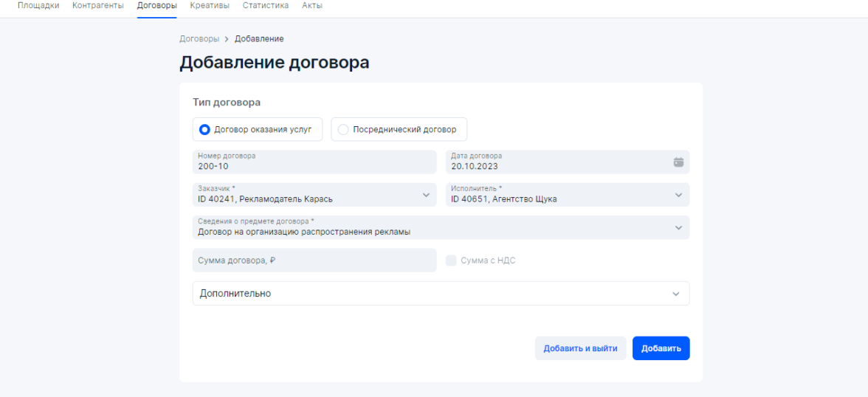Toggle the Сумма с НДС checkbox
The height and width of the screenshot is (397, 868).
click(x=451, y=260)
